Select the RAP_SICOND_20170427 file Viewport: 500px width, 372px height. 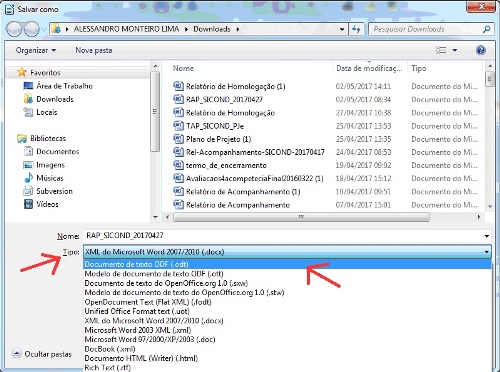(224, 99)
